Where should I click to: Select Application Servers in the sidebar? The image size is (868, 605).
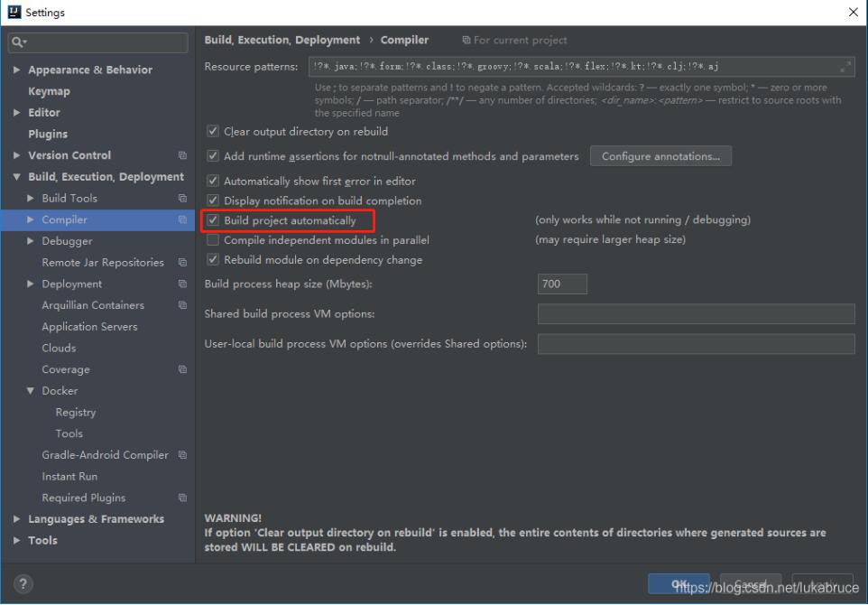pos(89,326)
